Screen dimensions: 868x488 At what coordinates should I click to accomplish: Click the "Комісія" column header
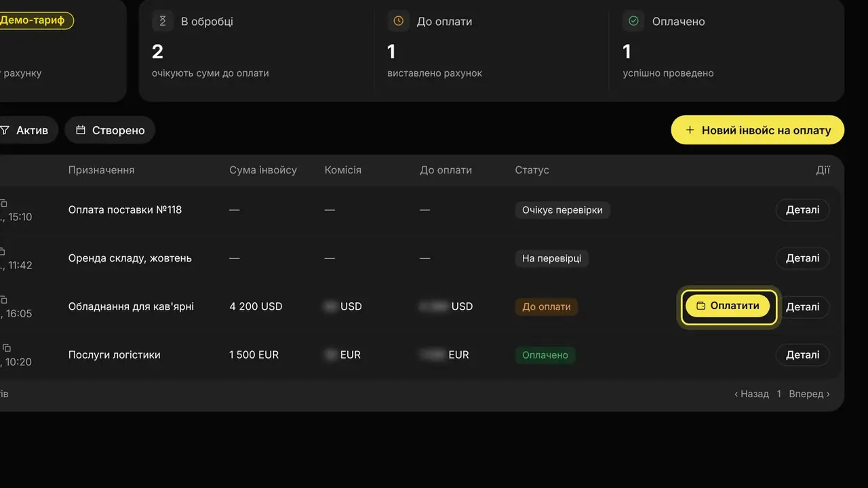tap(343, 170)
